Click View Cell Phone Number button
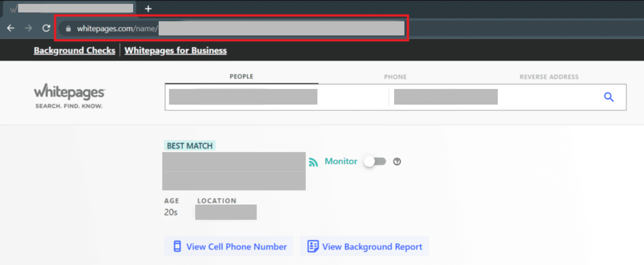Viewport: 644px width, 265px height. [229, 246]
